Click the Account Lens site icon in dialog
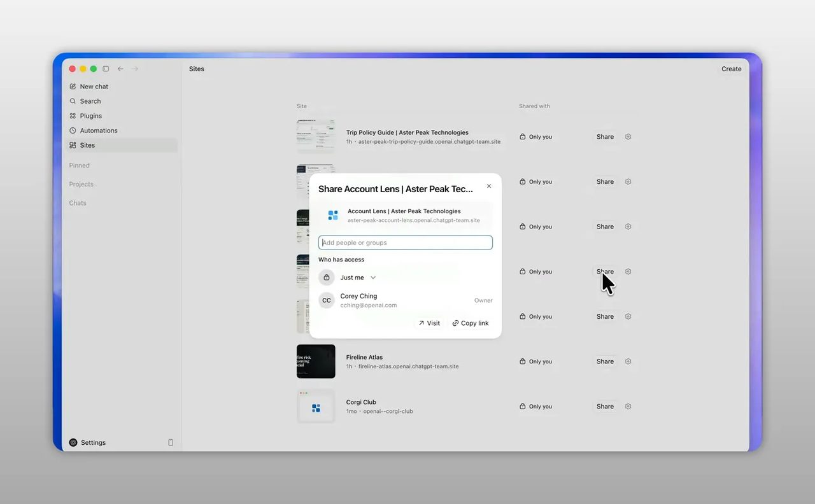 333,215
